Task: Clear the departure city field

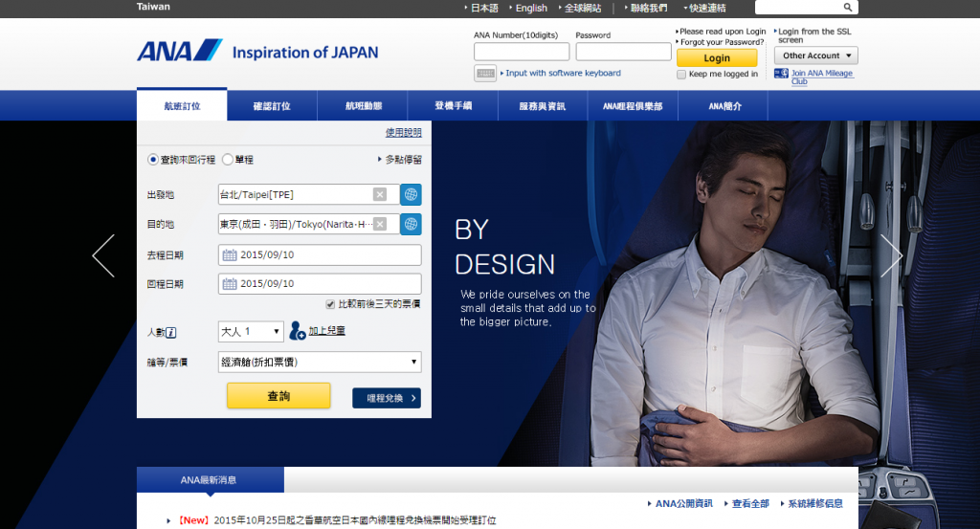Action: 379,194
